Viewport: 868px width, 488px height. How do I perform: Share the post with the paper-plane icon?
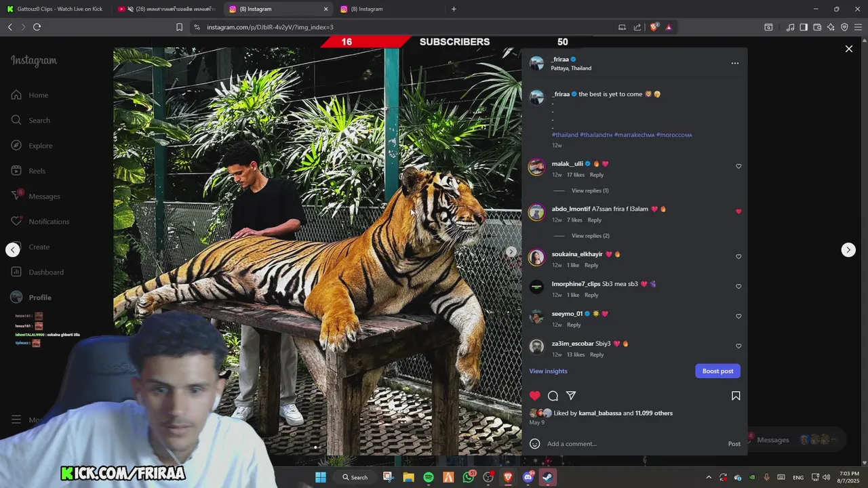click(571, 396)
